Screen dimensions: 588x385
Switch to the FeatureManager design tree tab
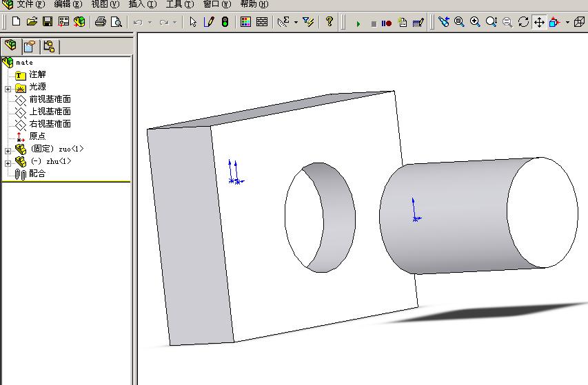tap(10, 45)
